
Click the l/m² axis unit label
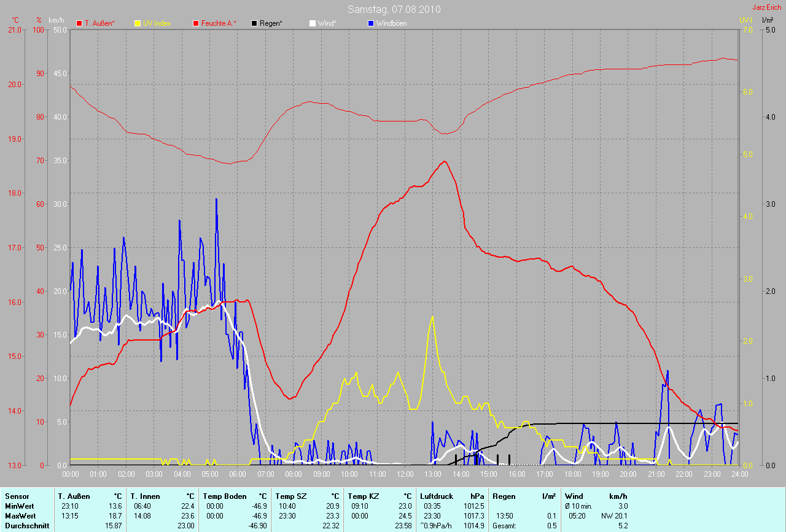tap(767, 20)
